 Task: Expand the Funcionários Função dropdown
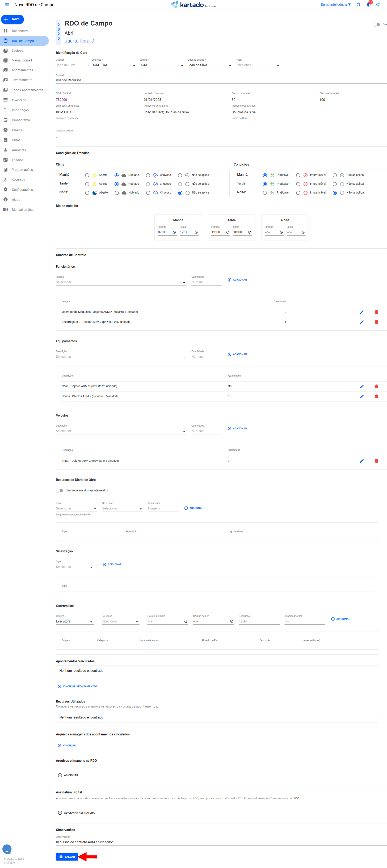(x=121, y=282)
